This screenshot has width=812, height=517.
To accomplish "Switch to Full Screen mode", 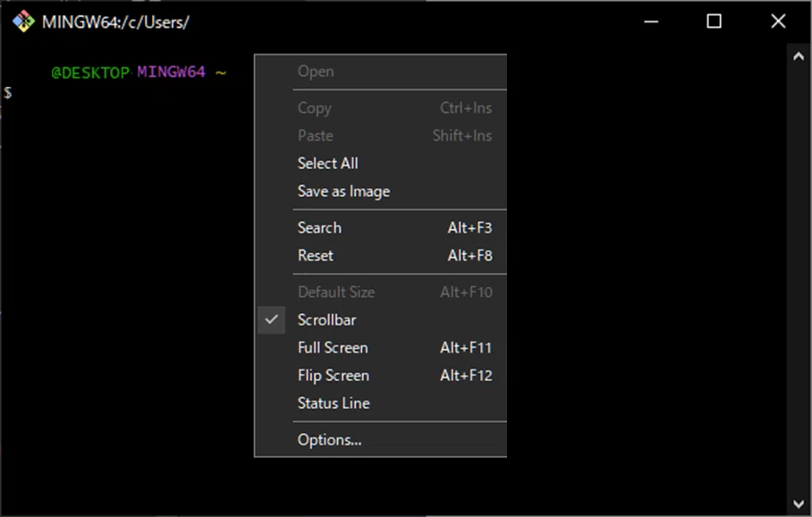I will click(381, 348).
